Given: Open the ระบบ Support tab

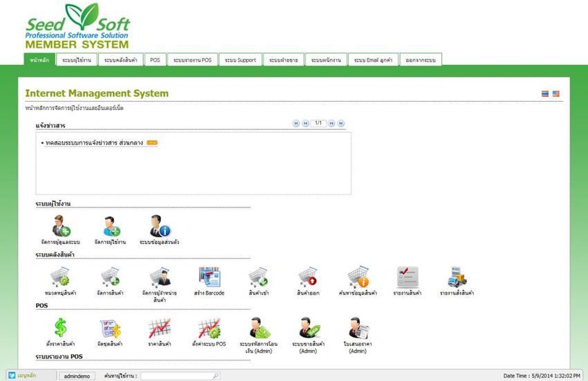Looking at the screenshot, I should [x=240, y=59].
